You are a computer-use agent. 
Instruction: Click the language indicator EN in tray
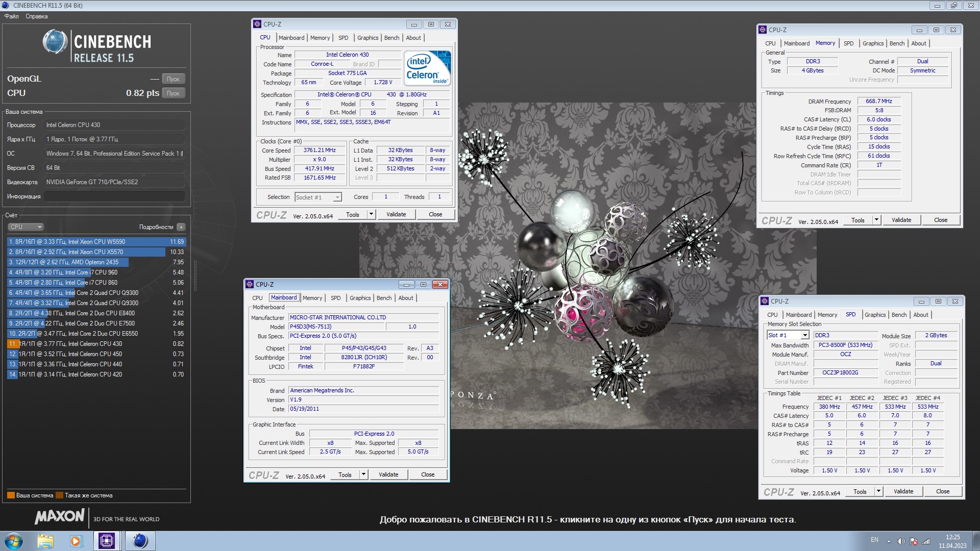click(874, 540)
